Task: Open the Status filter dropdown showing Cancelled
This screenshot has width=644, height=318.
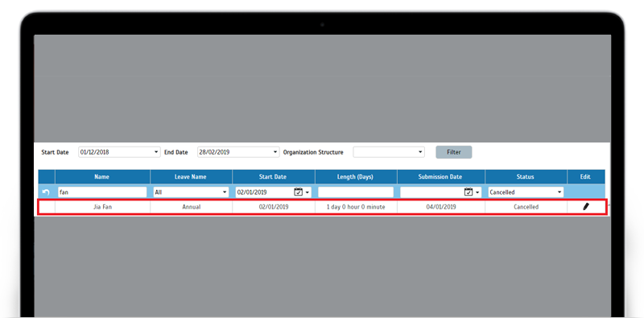Action: coord(526,192)
